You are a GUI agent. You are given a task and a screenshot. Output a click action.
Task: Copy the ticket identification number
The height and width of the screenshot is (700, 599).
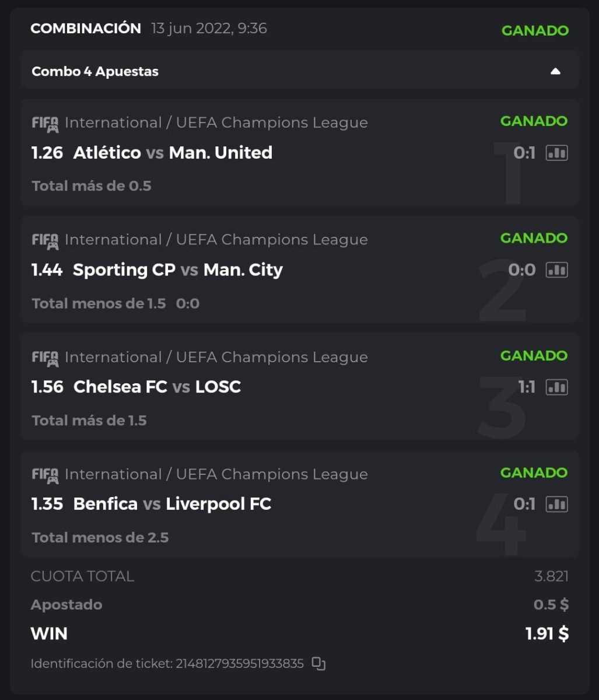click(318, 663)
